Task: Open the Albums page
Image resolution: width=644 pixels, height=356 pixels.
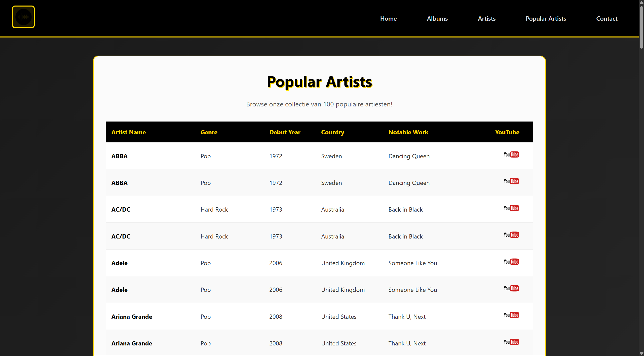Action: (437, 18)
